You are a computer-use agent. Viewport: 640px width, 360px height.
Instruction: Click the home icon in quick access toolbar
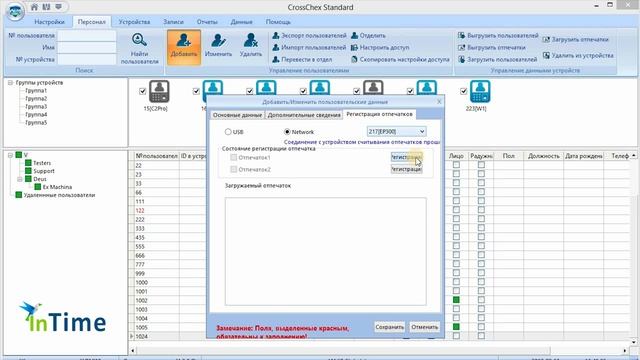click(x=34, y=7)
